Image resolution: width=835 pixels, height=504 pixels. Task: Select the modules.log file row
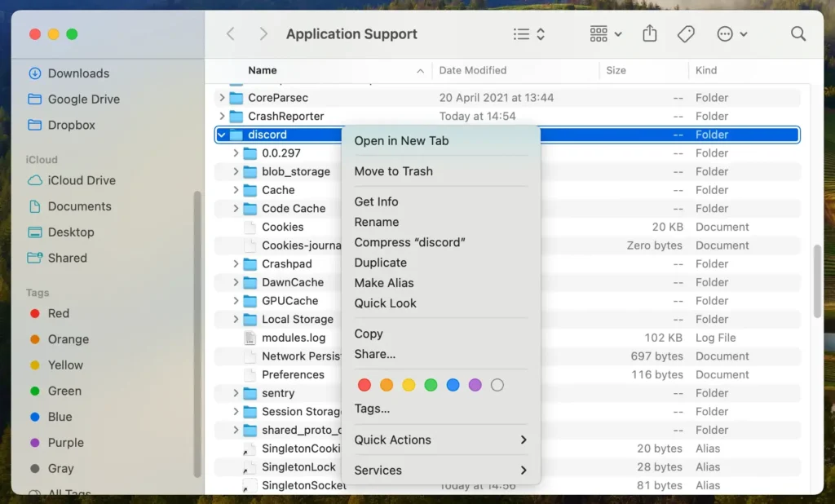(x=294, y=338)
